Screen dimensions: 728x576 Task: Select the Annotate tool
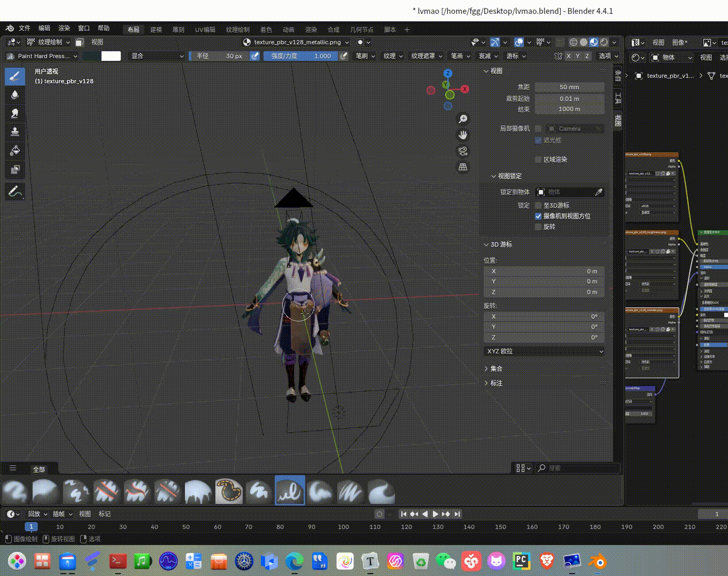[x=15, y=191]
